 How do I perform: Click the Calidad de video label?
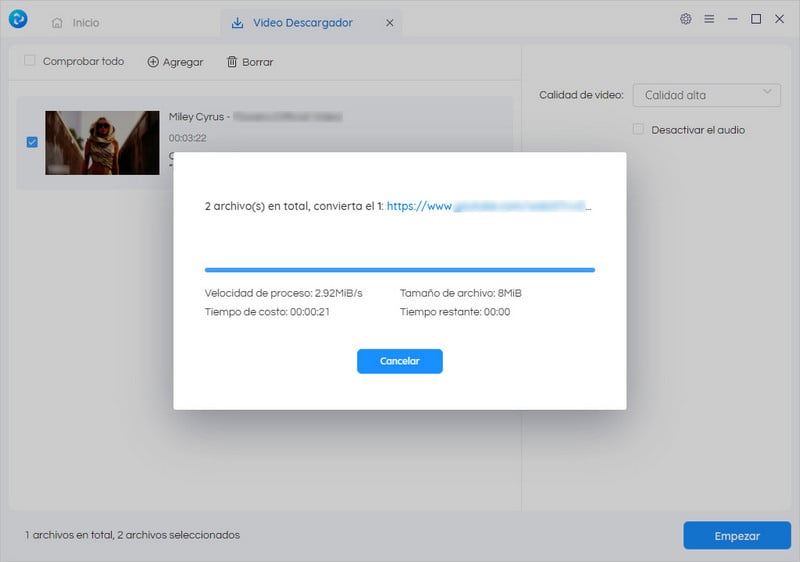(x=581, y=95)
